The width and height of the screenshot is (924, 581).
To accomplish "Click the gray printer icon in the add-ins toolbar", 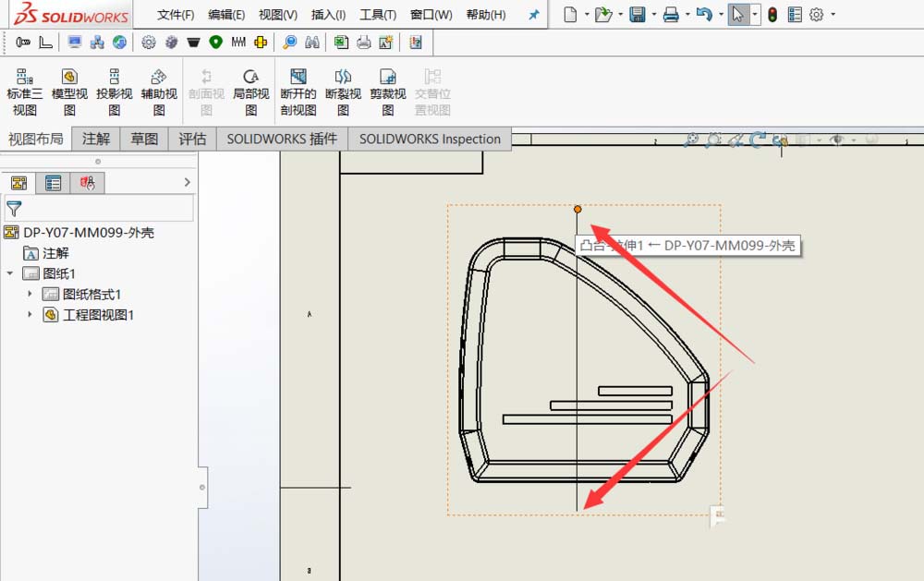I will (363, 42).
